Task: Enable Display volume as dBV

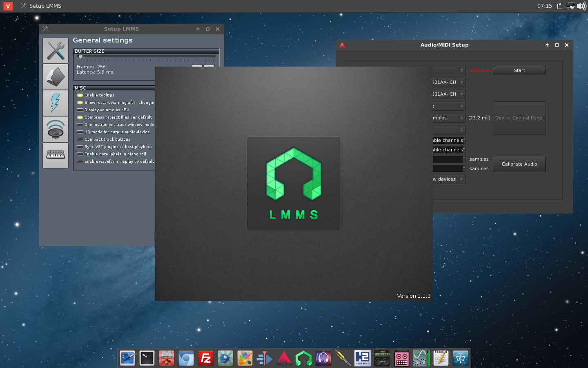Action: 80,110
